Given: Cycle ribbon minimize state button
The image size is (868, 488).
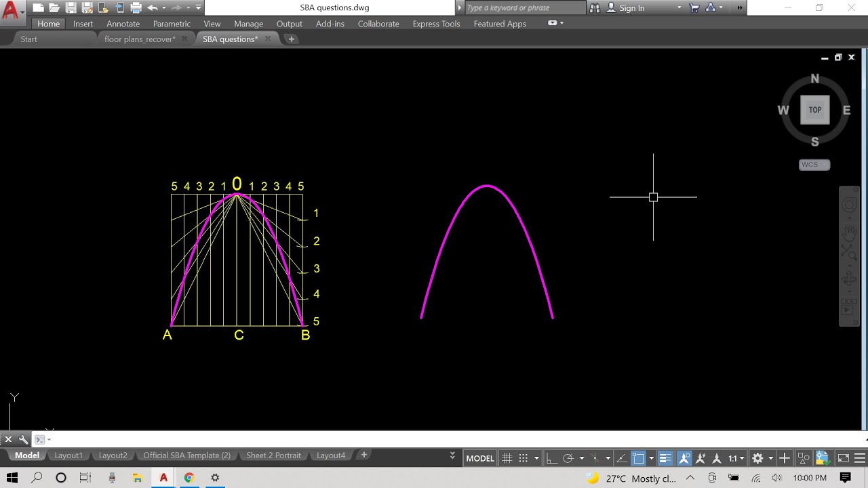Looking at the screenshot, I should pyautogui.click(x=553, y=23).
